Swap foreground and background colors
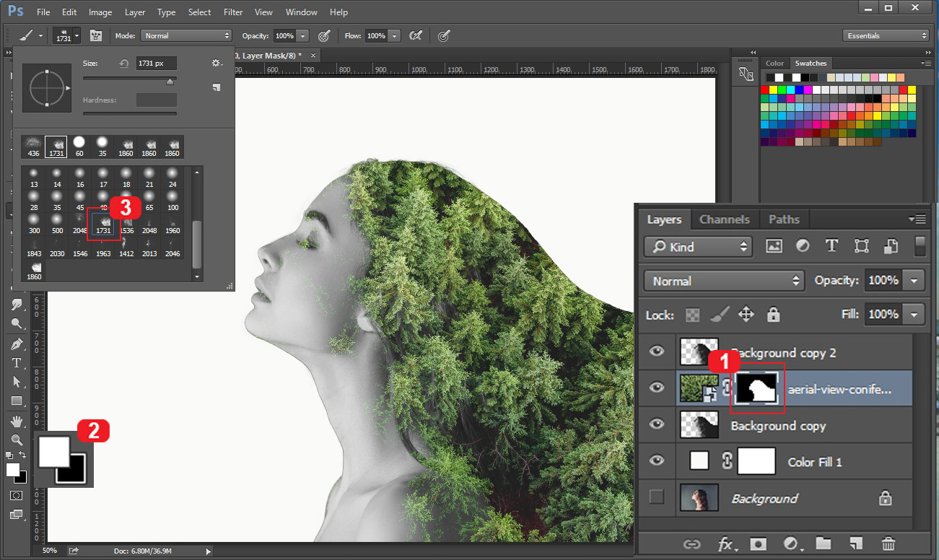Image resolution: width=939 pixels, height=560 pixels. click(x=23, y=455)
